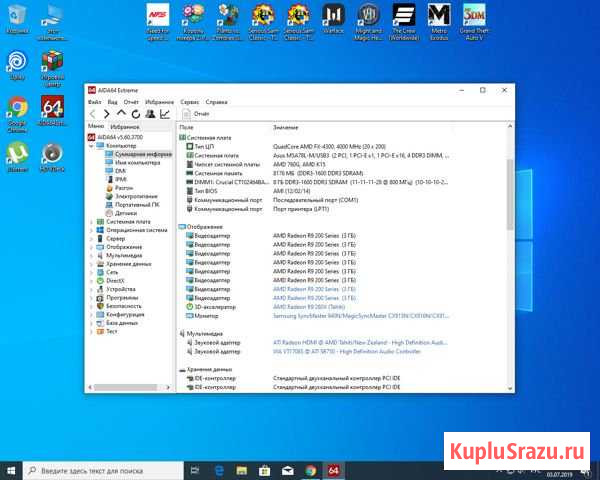Click the Поле column header
The width and height of the screenshot is (600, 480).
(186, 127)
